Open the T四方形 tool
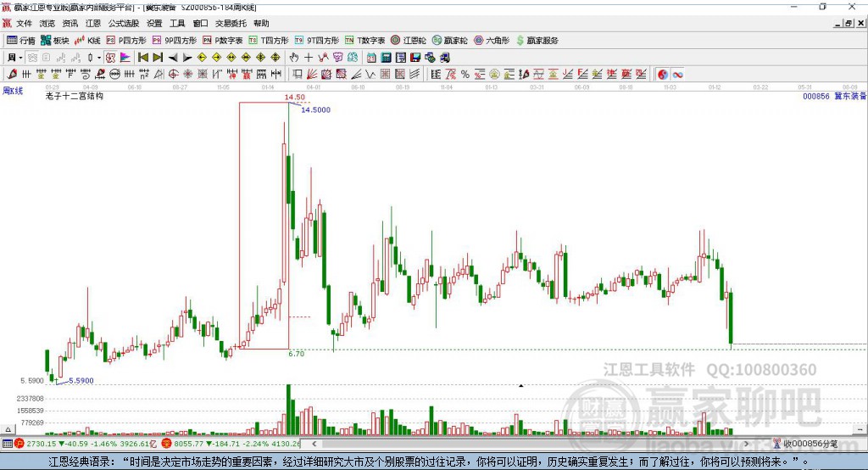 click(x=269, y=41)
